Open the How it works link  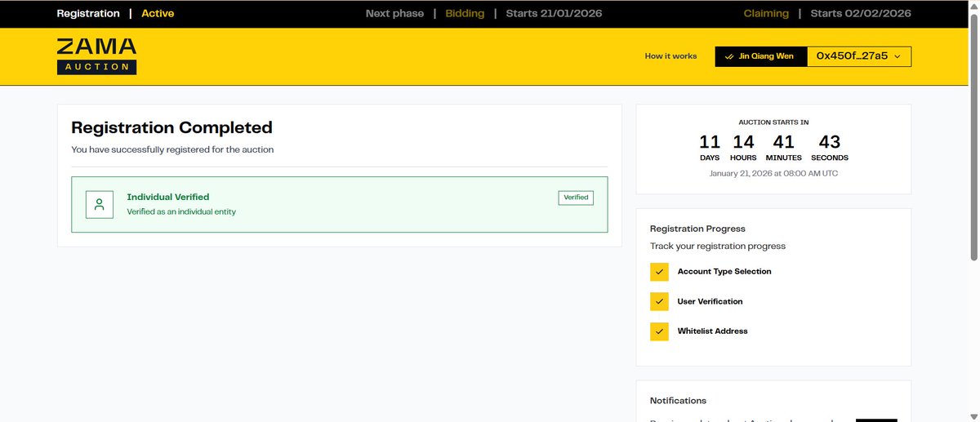tap(670, 56)
